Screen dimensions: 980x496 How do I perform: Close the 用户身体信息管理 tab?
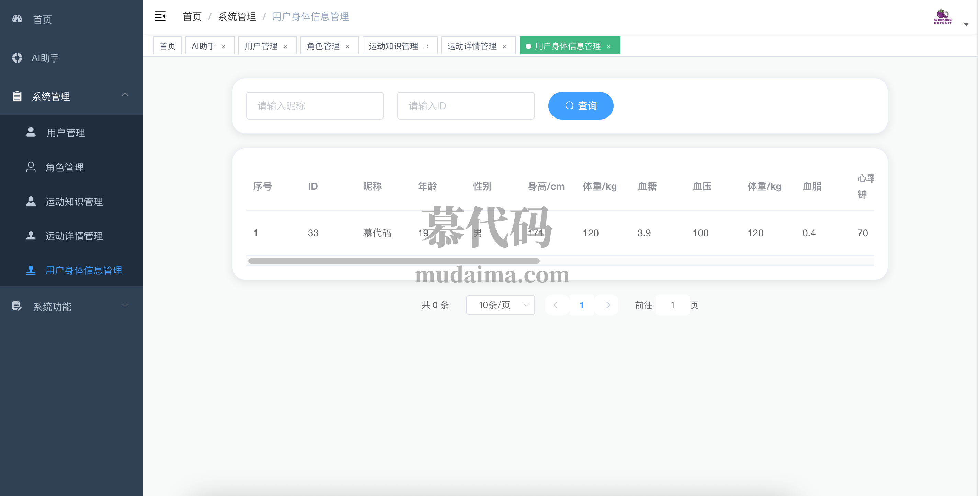pos(609,46)
